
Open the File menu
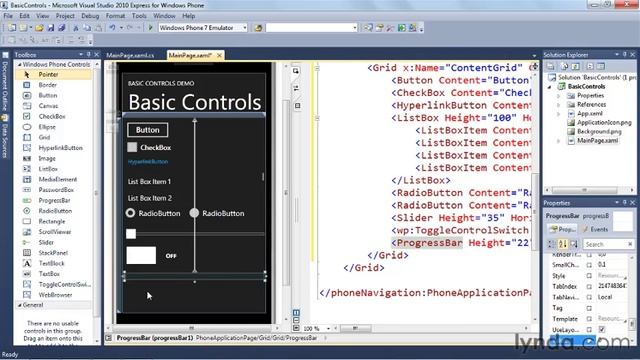tap(8, 16)
